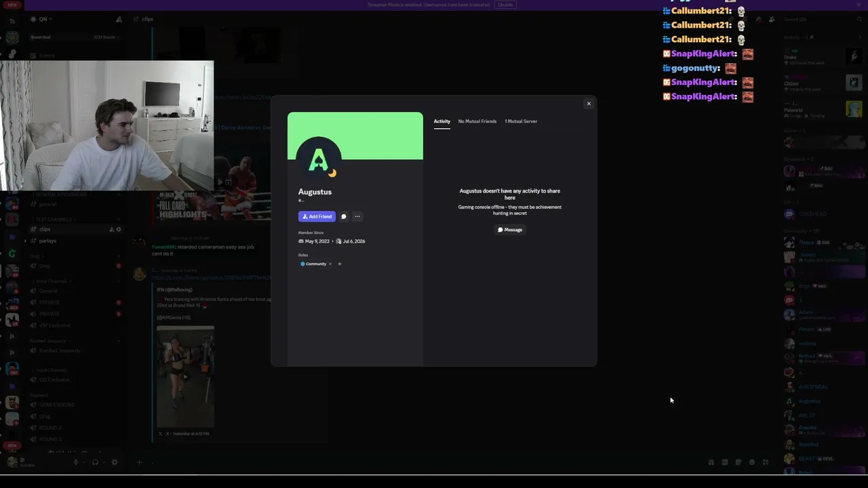Screen dimensions: 868x488
Task: Switch to the Activity tab
Action: [442, 121]
